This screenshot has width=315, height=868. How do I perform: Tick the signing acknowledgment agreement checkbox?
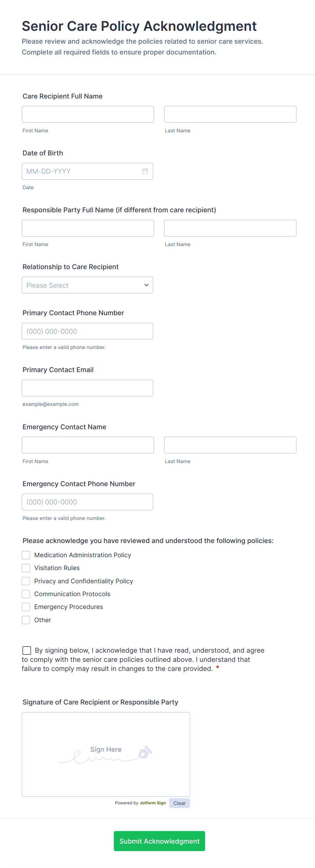coord(27,651)
